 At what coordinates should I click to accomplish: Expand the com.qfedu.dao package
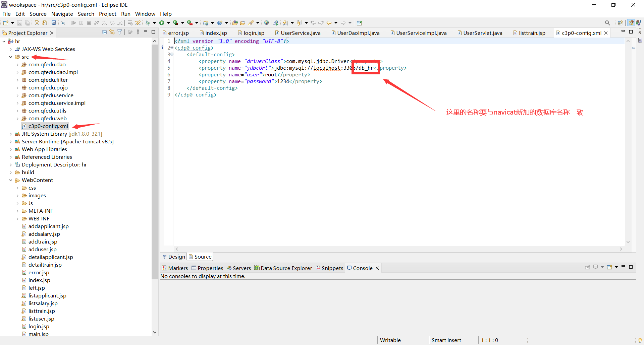click(x=17, y=65)
